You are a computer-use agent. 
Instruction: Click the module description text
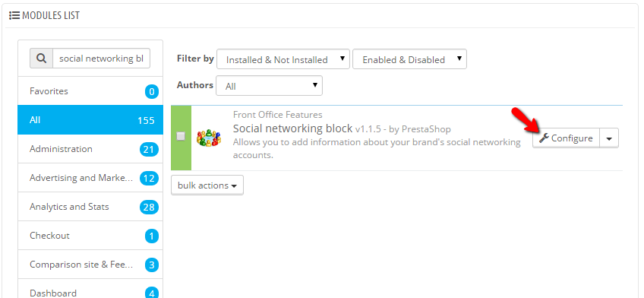point(377,149)
